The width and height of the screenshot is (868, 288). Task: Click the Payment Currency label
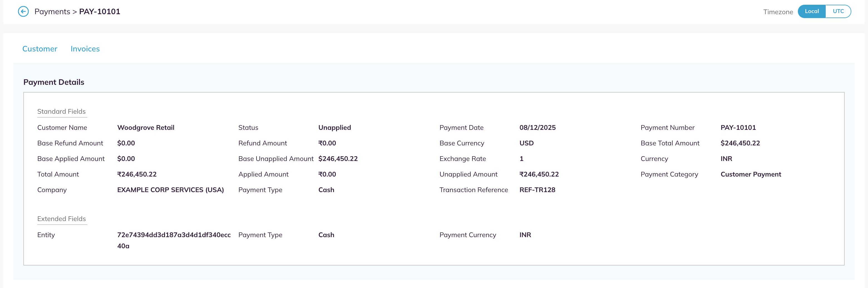467,235
